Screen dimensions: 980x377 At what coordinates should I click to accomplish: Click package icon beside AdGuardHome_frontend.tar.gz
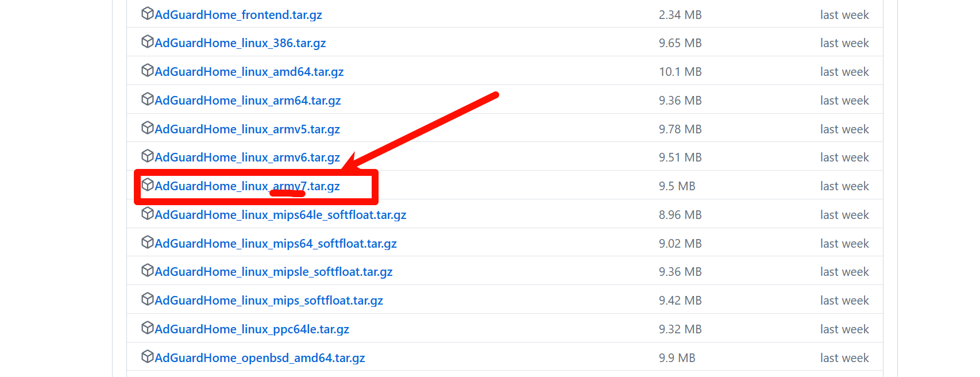148,13
